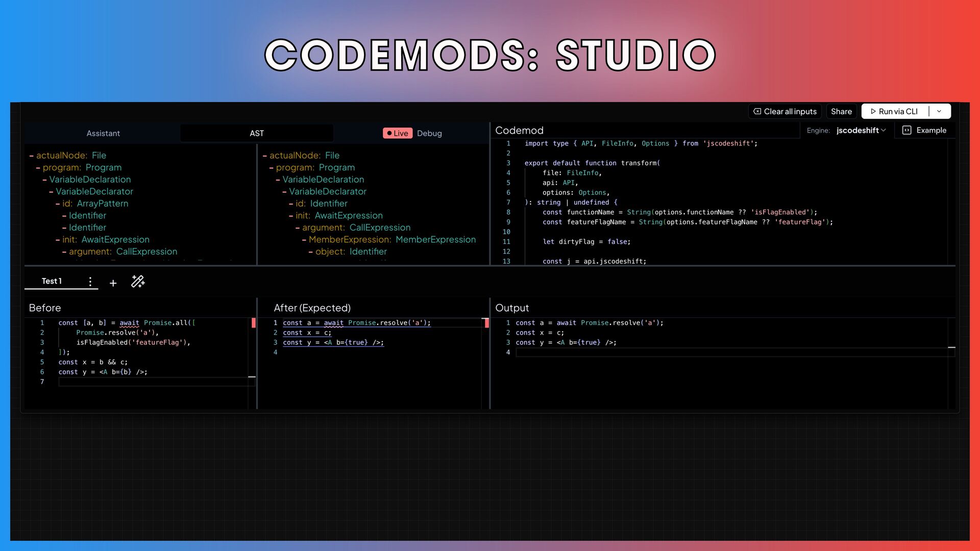Switch to the Assistant tab
The width and height of the screenshot is (980, 551).
coord(103,133)
